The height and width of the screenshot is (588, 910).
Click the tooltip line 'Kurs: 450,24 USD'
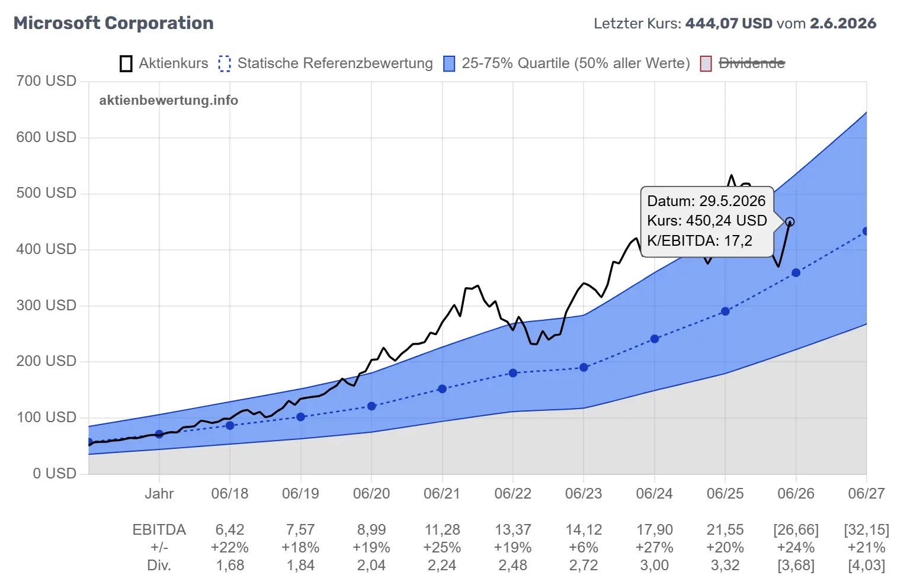[x=707, y=221]
